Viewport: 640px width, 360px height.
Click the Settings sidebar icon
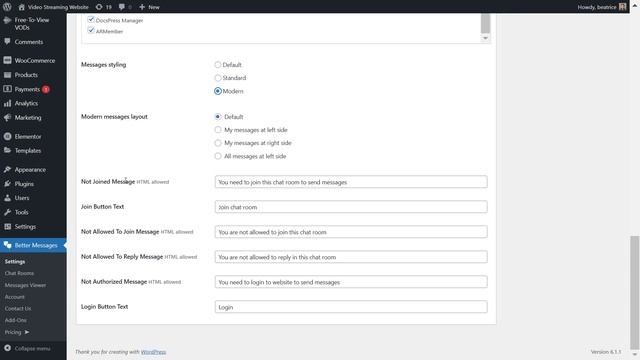point(7,227)
